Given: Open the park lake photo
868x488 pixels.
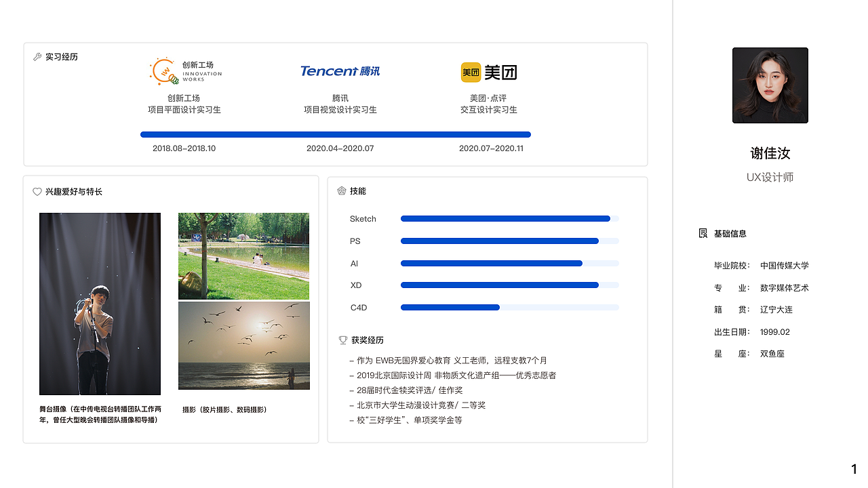Looking at the screenshot, I should (x=244, y=256).
